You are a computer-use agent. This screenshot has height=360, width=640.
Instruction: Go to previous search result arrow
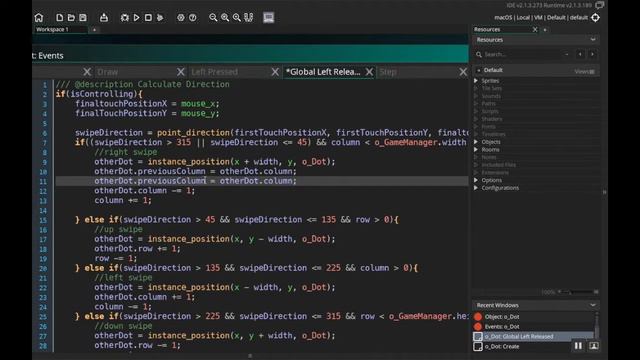(x=580, y=54)
